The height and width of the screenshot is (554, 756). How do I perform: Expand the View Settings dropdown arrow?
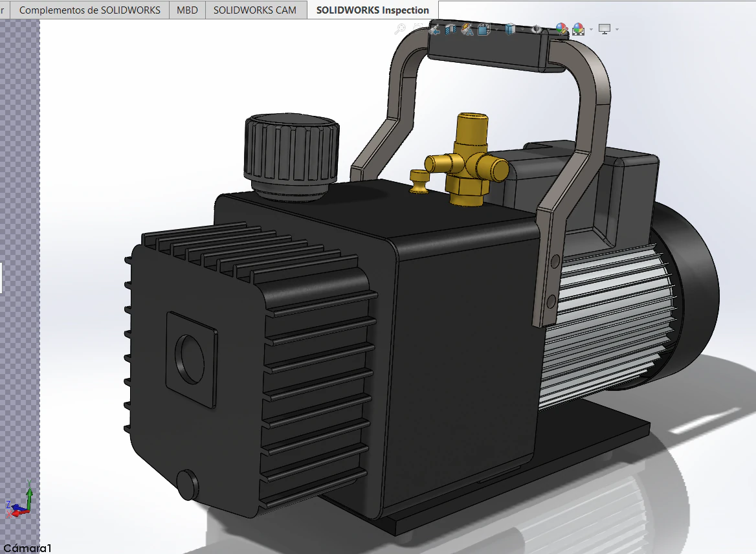pyautogui.click(x=617, y=30)
